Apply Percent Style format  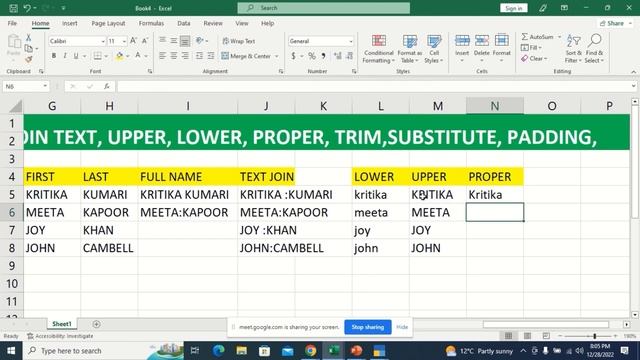pos(312,56)
